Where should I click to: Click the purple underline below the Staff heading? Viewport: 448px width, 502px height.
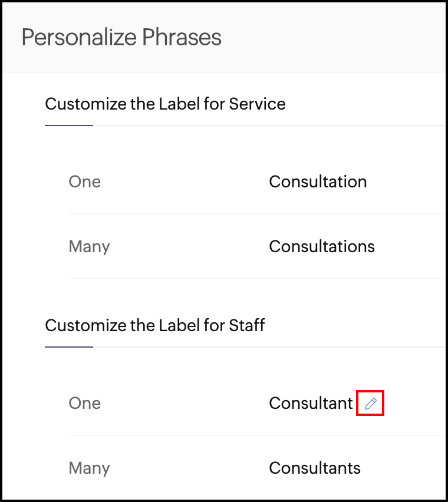(x=69, y=347)
